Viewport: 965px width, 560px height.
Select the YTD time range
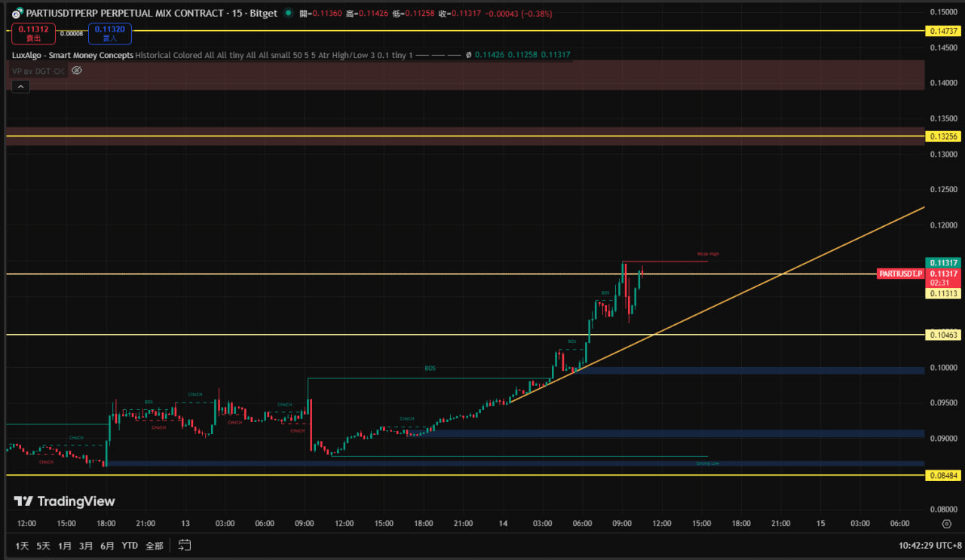[x=130, y=545]
